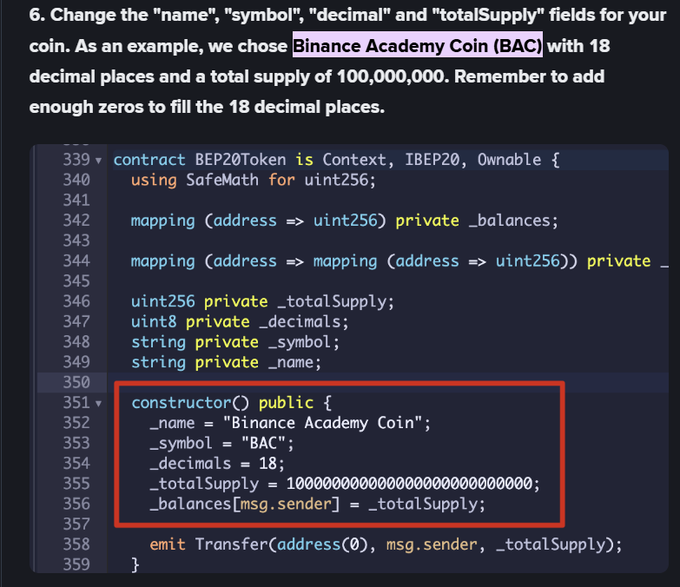Collapse the contract block at line 339

(98, 161)
